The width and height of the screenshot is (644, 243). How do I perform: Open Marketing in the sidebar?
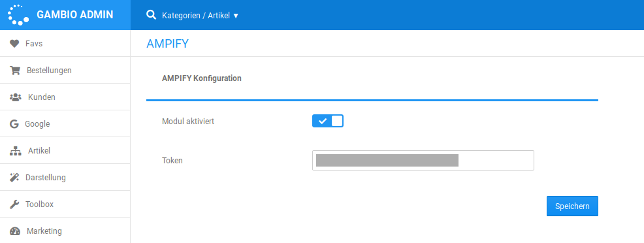pyautogui.click(x=65, y=231)
